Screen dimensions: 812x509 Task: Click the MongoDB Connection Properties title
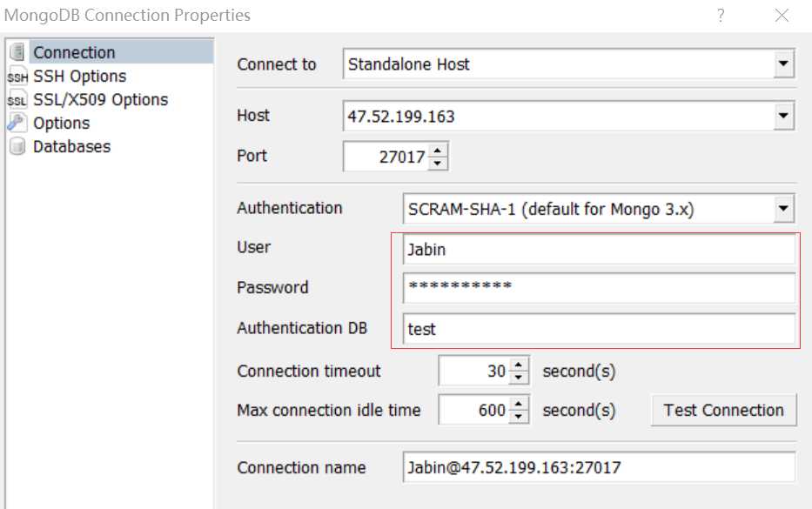(127, 15)
